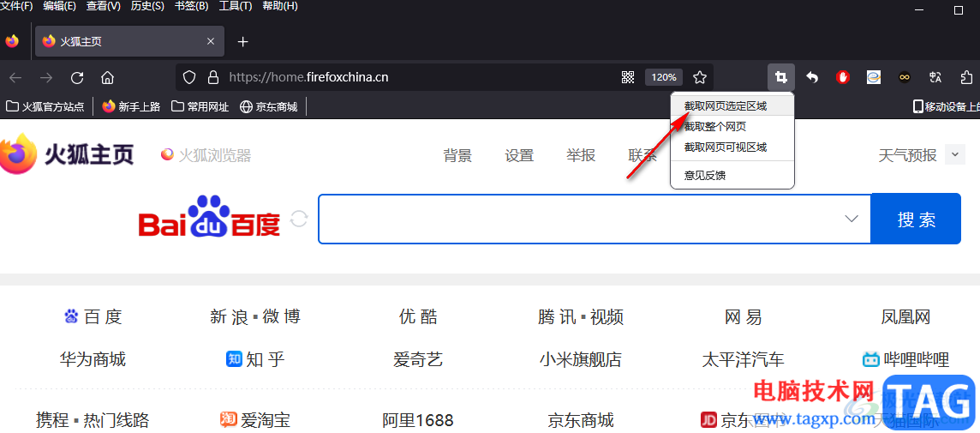Open the 阿里1688 site link
This screenshot has height=433, width=980.
(417, 419)
